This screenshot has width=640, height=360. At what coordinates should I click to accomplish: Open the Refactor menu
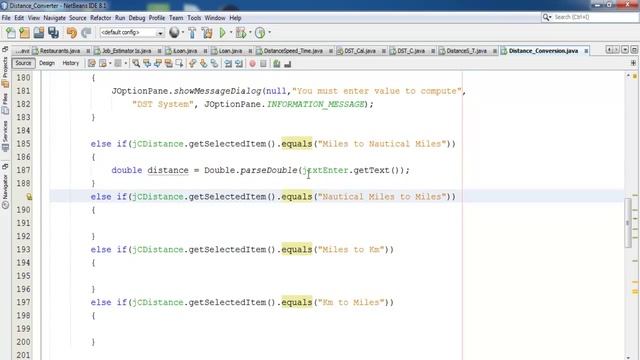tap(100, 18)
